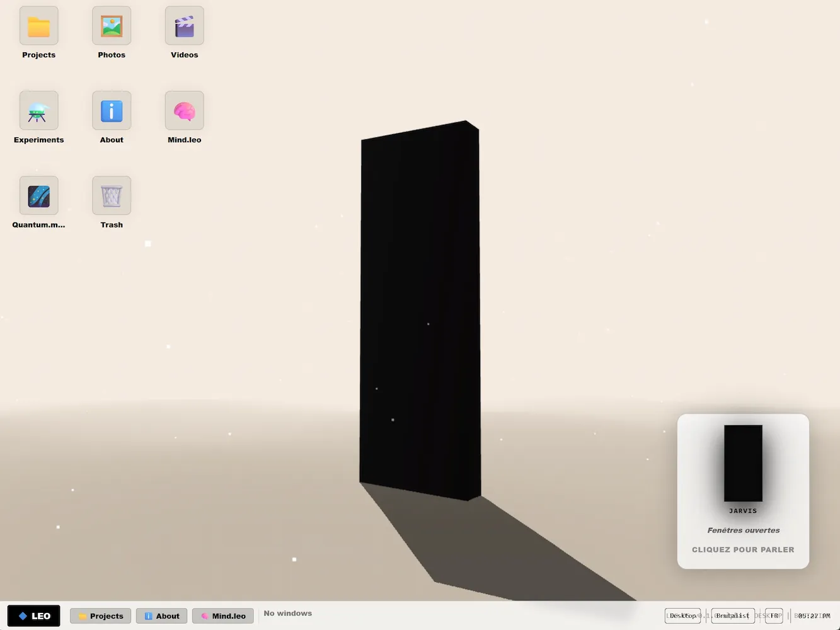Click the Jarvis monolith avatar thumbnail
840x630 pixels.
743,463
